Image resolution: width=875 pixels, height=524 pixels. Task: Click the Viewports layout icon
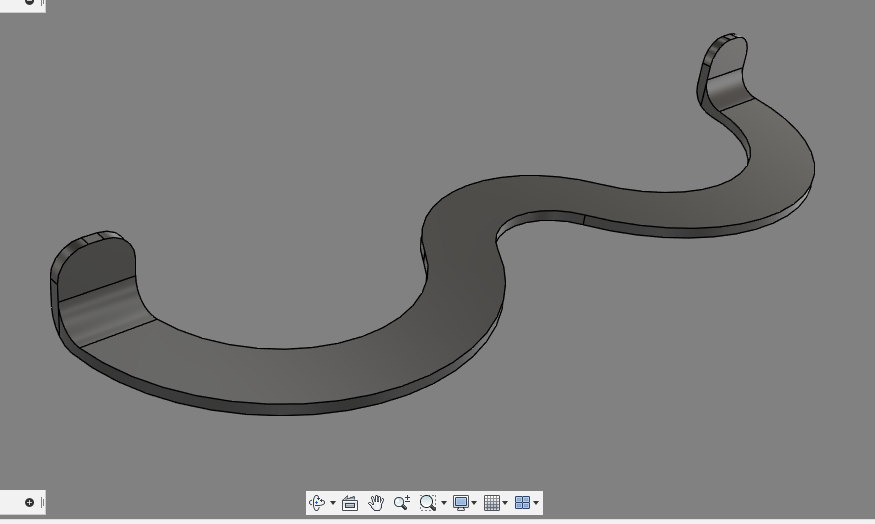point(522,503)
